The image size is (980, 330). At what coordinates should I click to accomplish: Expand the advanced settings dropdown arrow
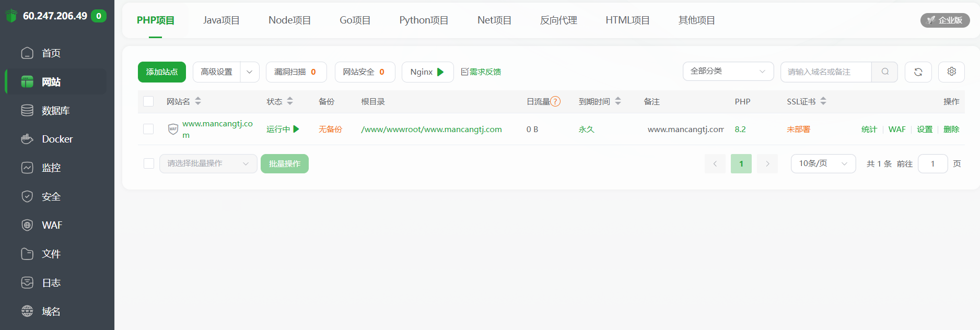click(x=250, y=72)
